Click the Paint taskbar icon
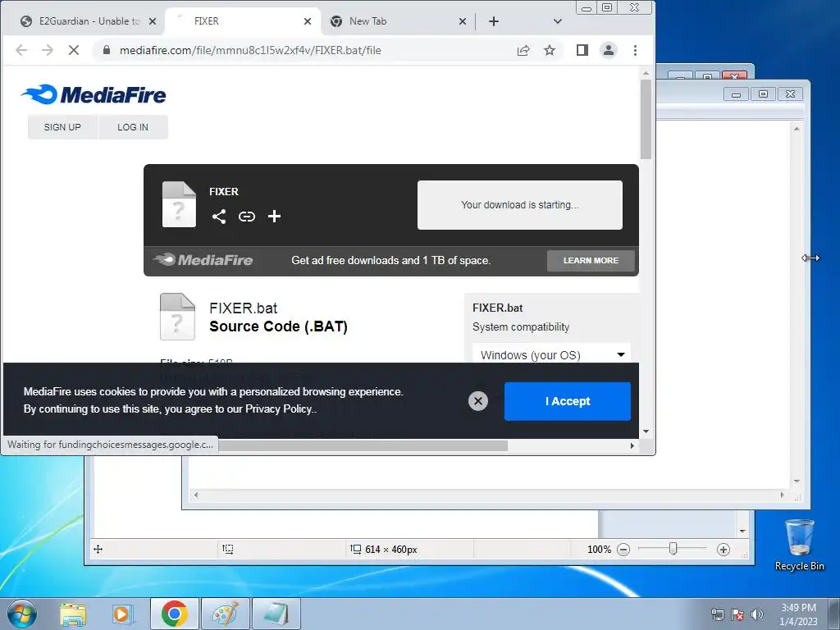The width and height of the screenshot is (840, 630). point(226,614)
